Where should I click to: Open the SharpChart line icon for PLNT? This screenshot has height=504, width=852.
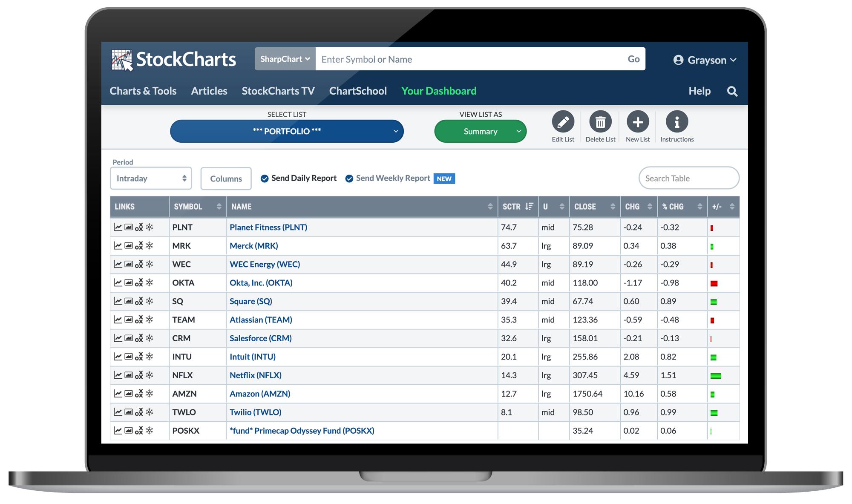[118, 227]
